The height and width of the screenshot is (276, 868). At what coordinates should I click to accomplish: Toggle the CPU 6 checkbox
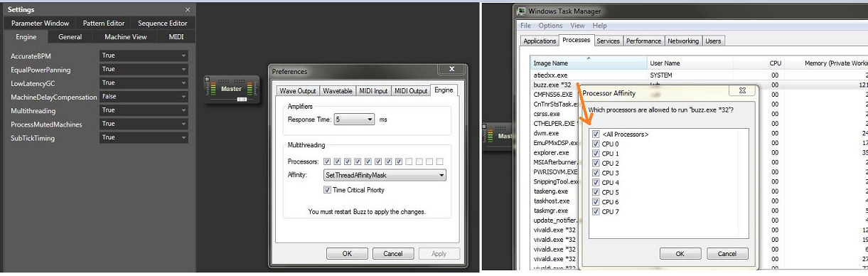coord(595,201)
